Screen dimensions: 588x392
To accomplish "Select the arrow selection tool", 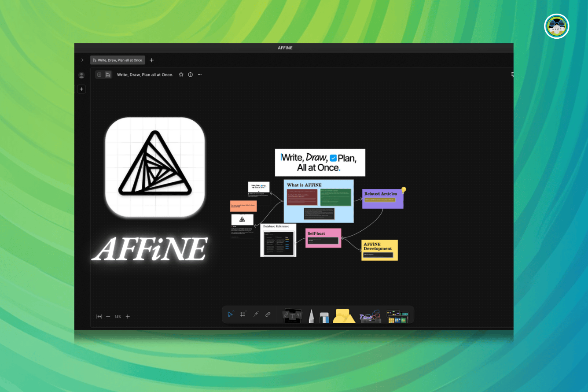I will pyautogui.click(x=230, y=314).
